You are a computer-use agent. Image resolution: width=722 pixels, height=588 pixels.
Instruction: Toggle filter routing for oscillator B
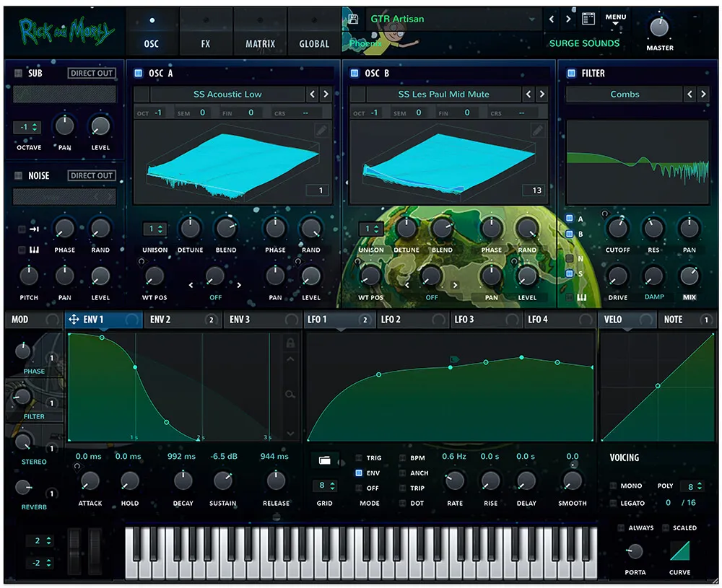(x=570, y=234)
